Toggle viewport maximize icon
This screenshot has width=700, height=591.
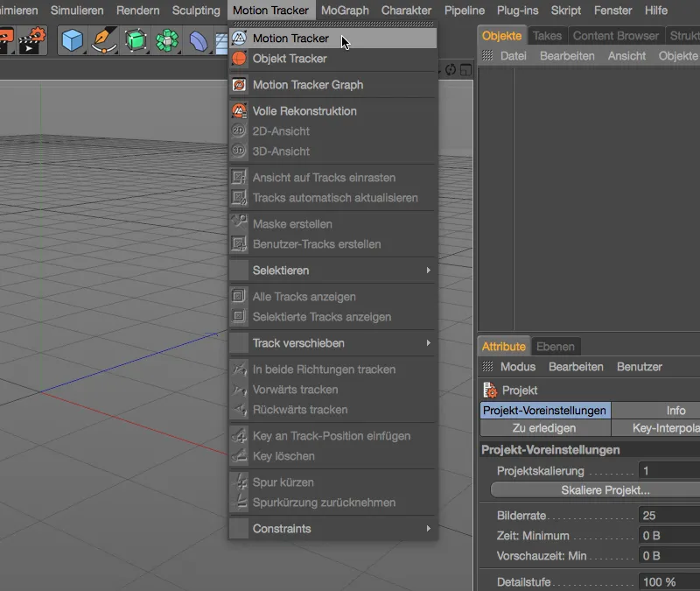465,70
